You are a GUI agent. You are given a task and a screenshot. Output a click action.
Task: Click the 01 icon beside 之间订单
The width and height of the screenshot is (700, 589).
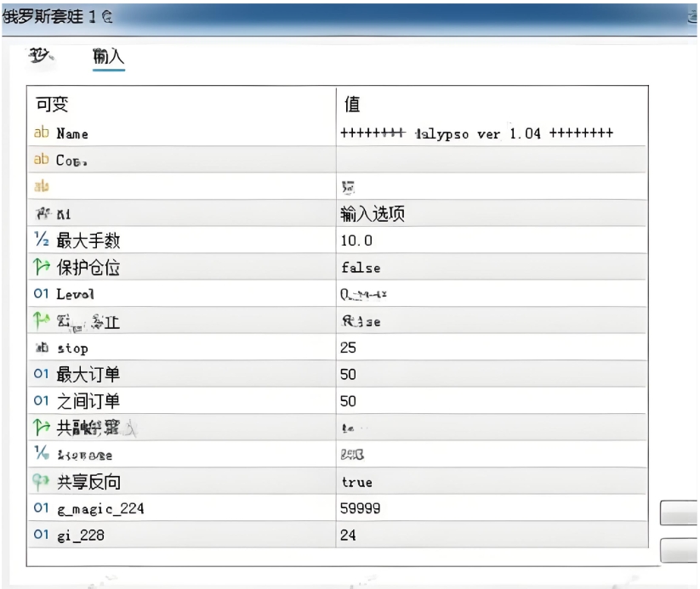click(x=41, y=400)
